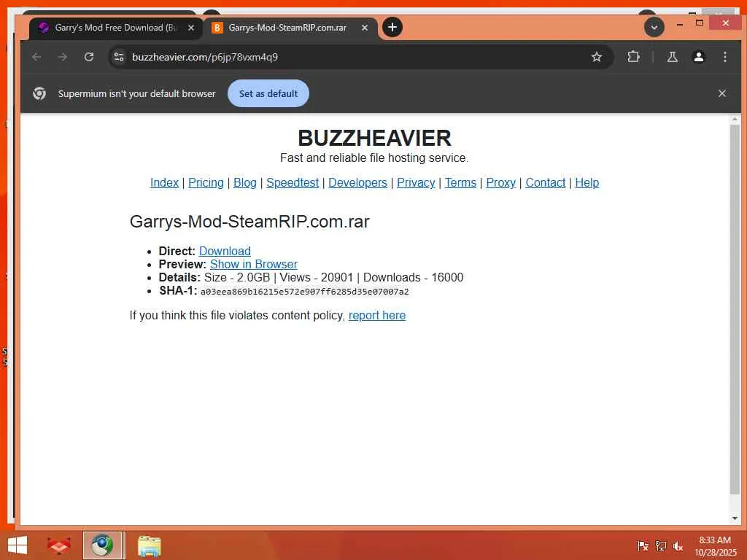Image resolution: width=747 pixels, height=560 pixels.
Task: Open the taskbar clock showing 8:33 AM
Action: [715, 546]
